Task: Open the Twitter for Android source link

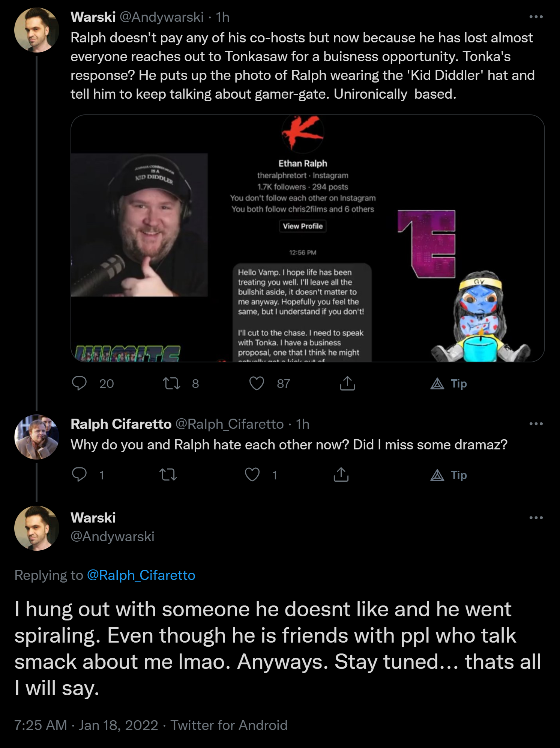Action: pyautogui.click(x=229, y=725)
